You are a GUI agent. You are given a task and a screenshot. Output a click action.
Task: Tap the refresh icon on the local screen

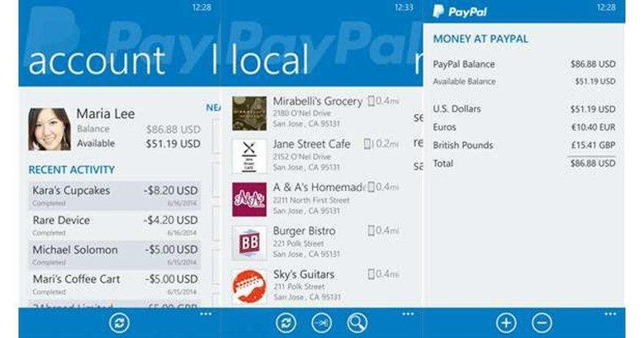tap(286, 323)
